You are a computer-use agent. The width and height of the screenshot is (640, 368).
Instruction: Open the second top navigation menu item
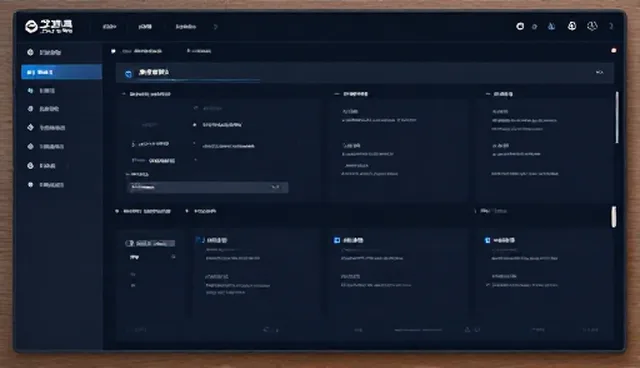pyautogui.click(x=145, y=27)
